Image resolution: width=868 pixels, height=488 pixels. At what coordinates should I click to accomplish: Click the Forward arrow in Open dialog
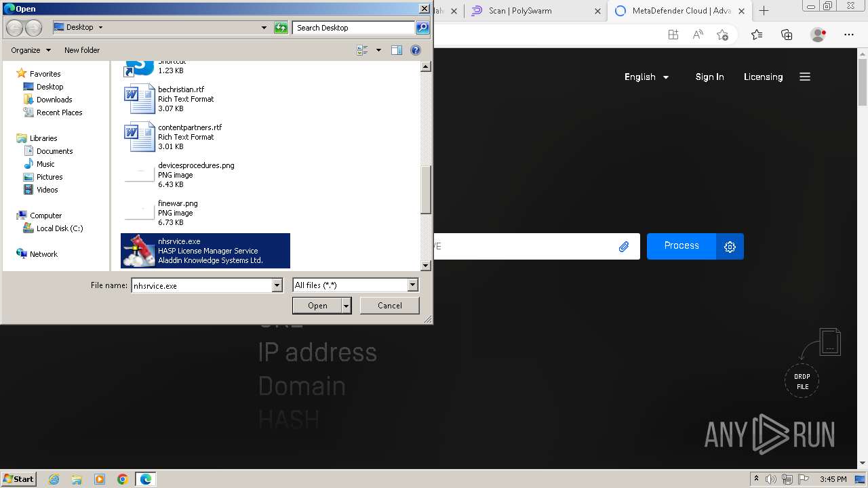click(33, 28)
